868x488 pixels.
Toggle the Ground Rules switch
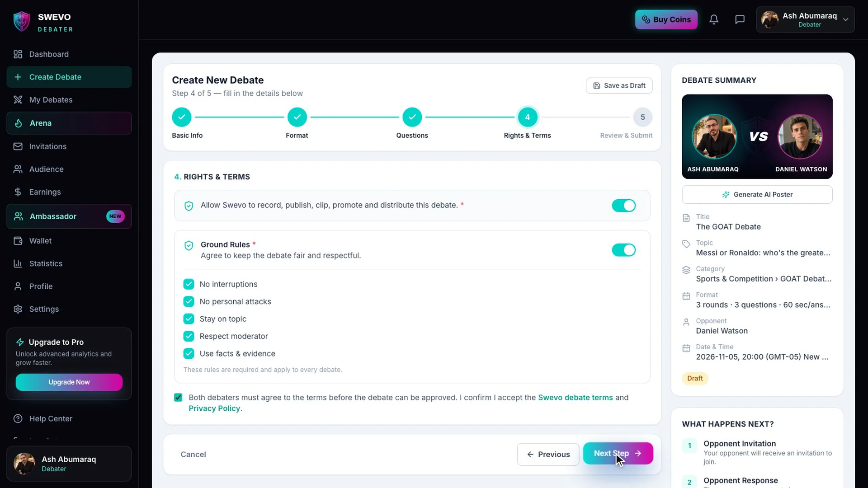(623, 250)
